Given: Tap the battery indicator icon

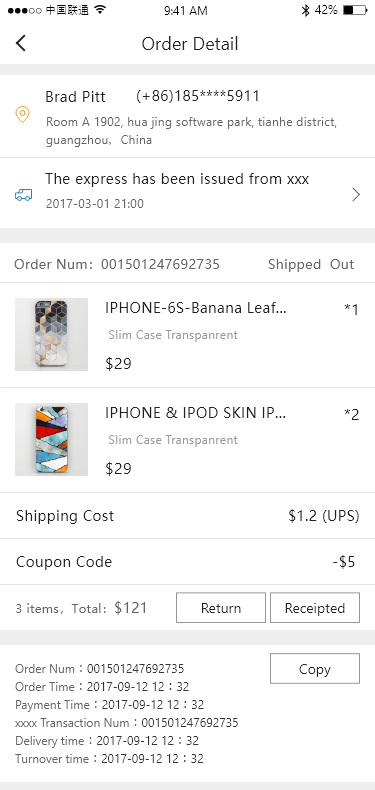Looking at the screenshot, I should tap(355, 10).
